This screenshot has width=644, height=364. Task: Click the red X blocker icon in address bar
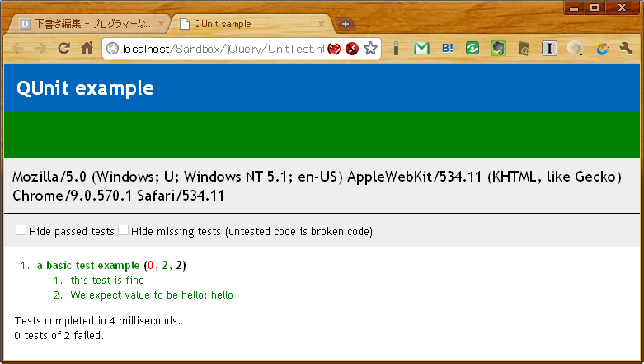(352, 49)
